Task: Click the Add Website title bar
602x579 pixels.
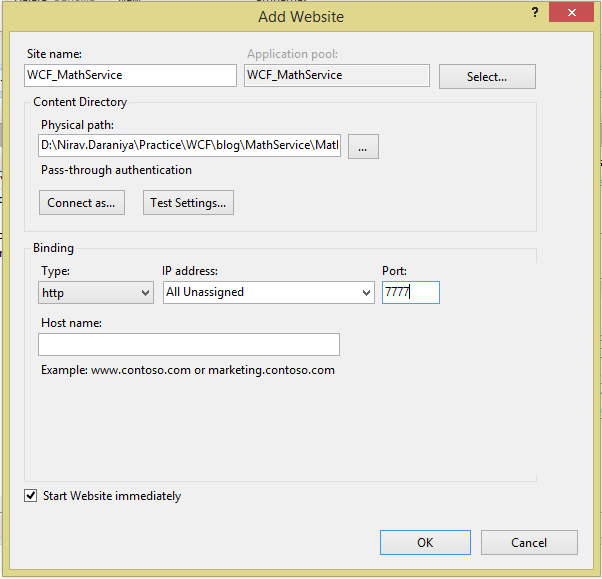Action: click(300, 16)
